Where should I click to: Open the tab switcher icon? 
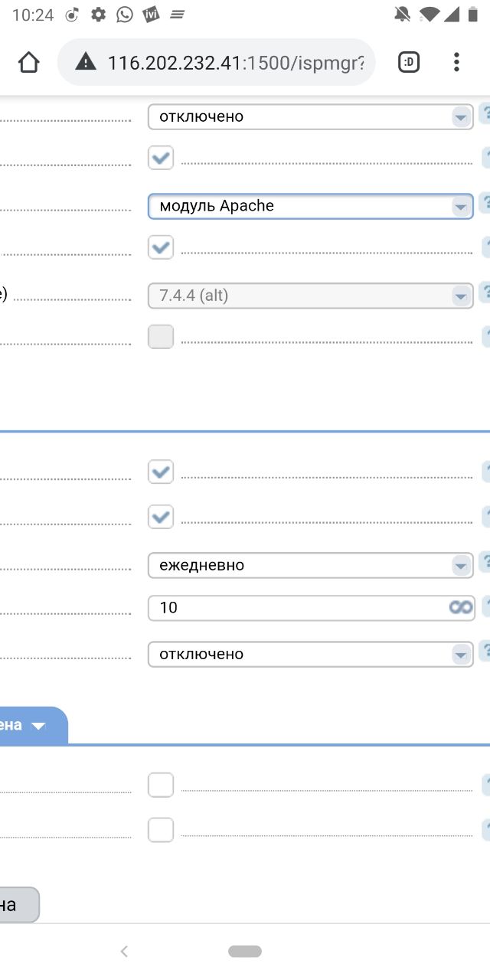click(x=409, y=62)
